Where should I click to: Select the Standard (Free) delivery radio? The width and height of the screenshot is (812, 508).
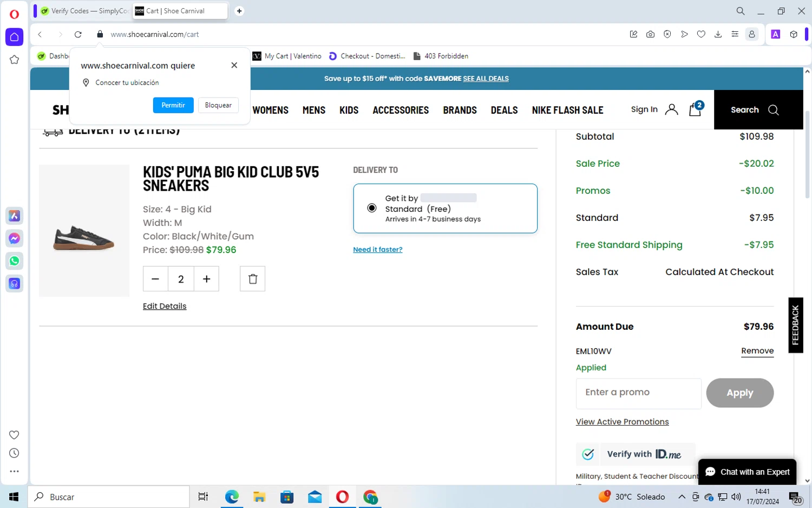point(372,208)
